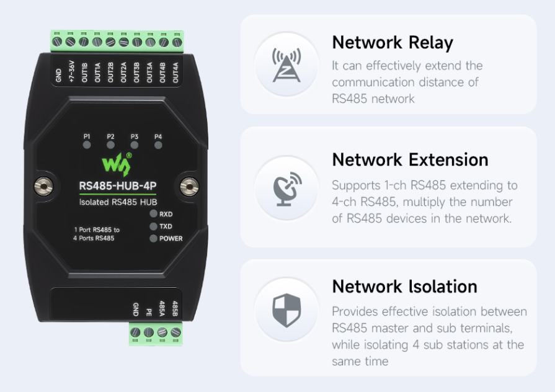Click the bottom green terminal block
This screenshot has height=392, width=555.
156,333
